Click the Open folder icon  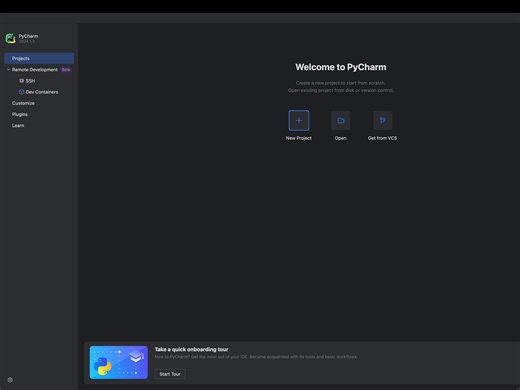click(x=341, y=120)
